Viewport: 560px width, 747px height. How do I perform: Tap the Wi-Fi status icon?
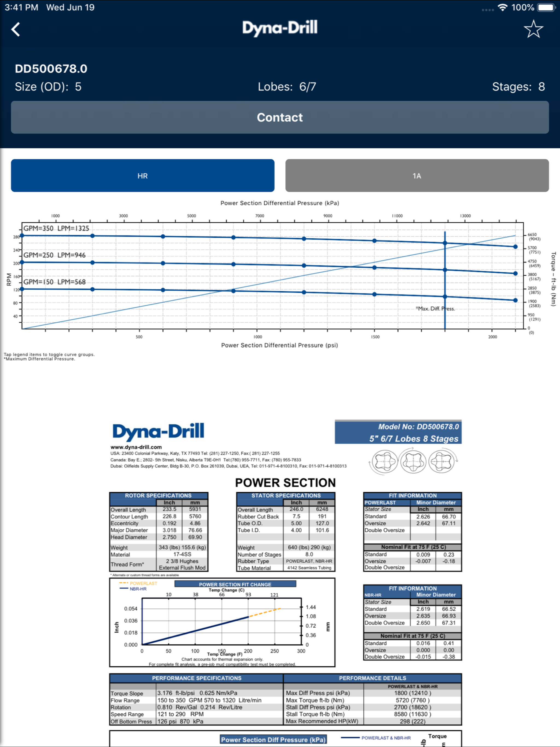coord(503,7)
